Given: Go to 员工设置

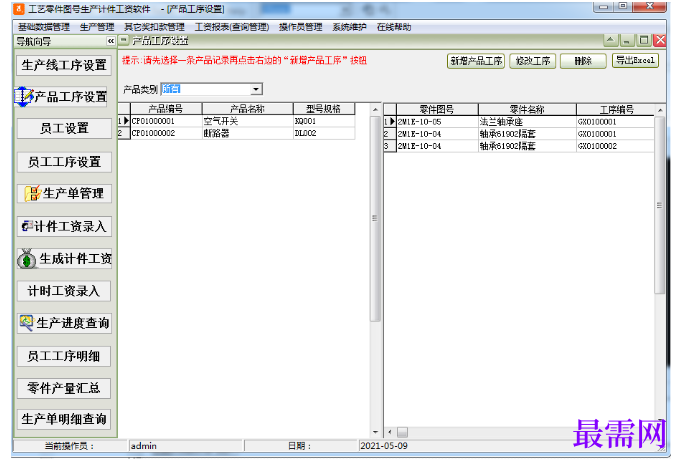Looking at the screenshot, I should 64,128.
